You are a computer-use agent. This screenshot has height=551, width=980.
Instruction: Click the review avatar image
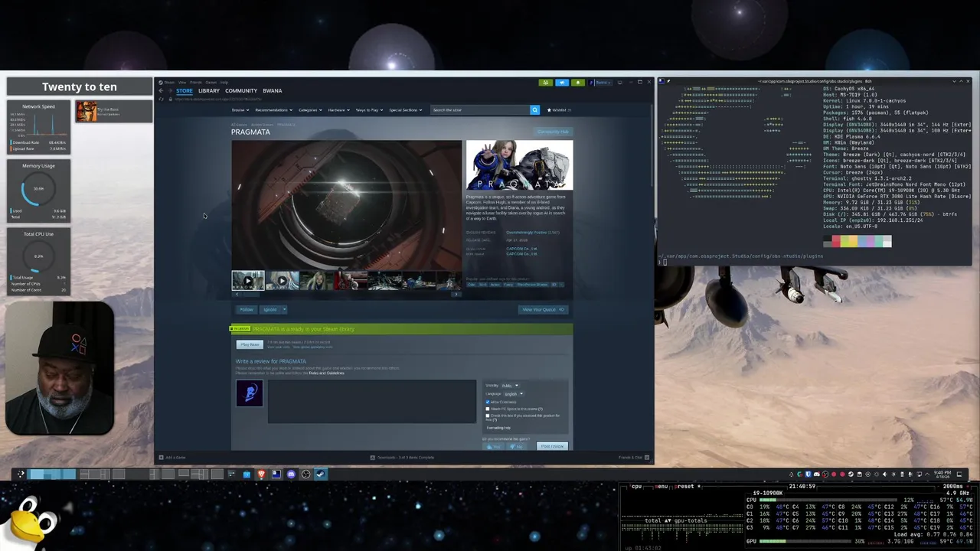pos(250,393)
